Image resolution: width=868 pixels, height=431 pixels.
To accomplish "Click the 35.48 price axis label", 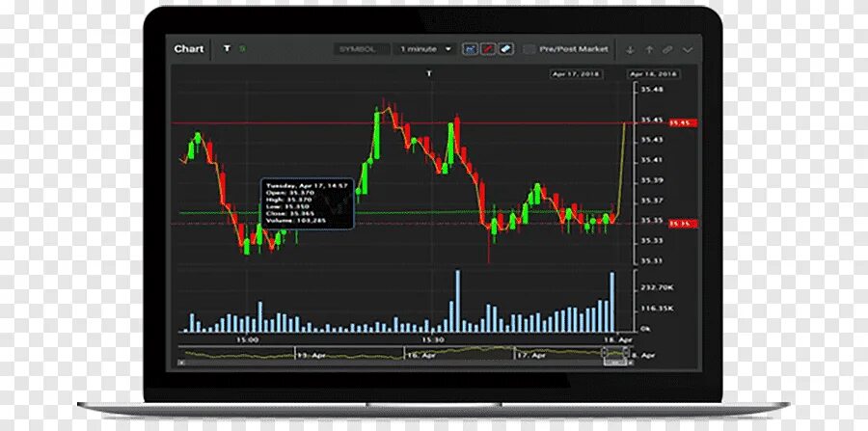I will pos(652,89).
